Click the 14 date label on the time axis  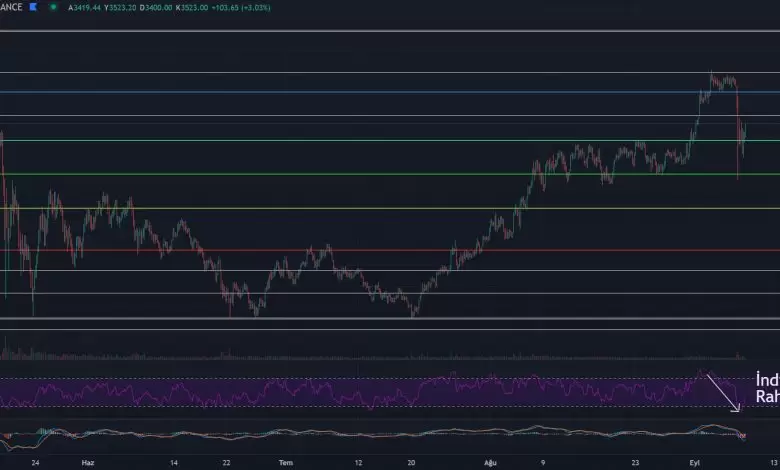point(174,463)
